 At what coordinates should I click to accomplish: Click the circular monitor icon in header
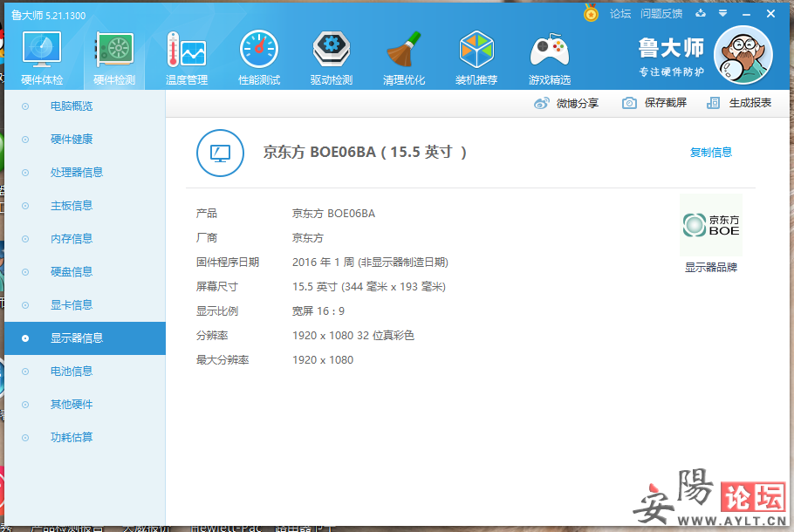pyautogui.click(x=220, y=153)
